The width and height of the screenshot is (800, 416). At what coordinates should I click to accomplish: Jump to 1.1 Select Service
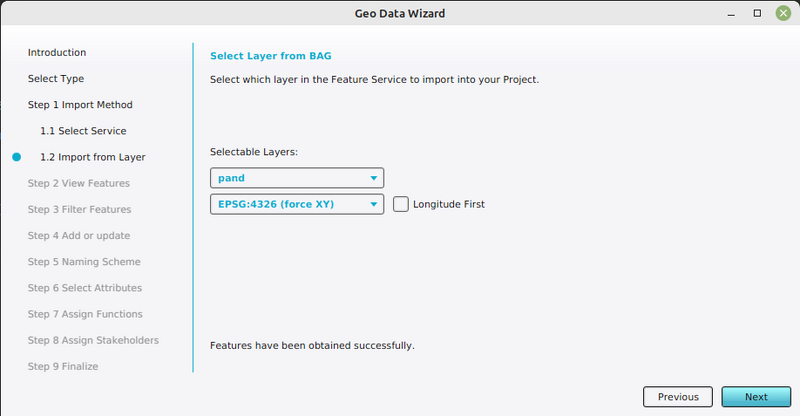(83, 131)
